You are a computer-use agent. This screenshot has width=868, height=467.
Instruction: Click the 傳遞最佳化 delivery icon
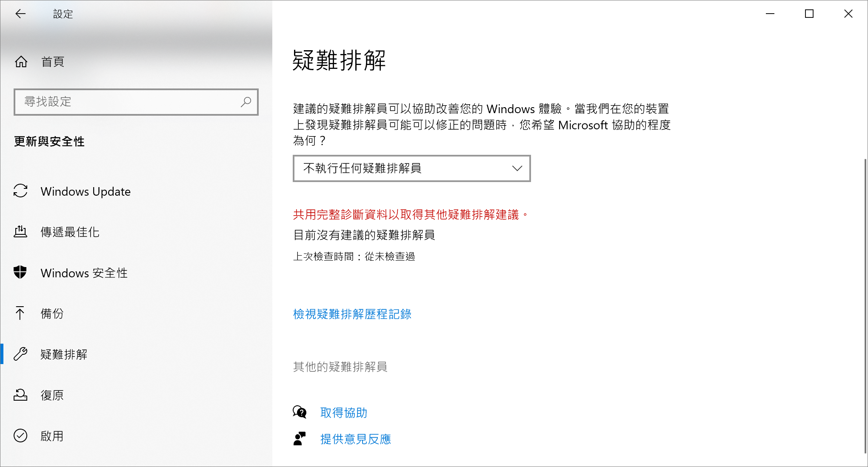click(20, 232)
